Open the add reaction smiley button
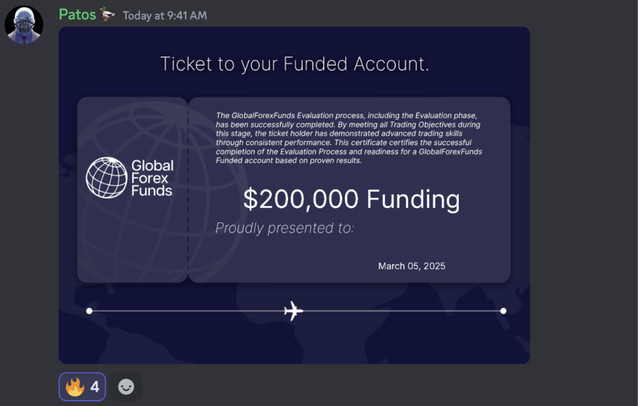640x406 pixels. coord(126,386)
